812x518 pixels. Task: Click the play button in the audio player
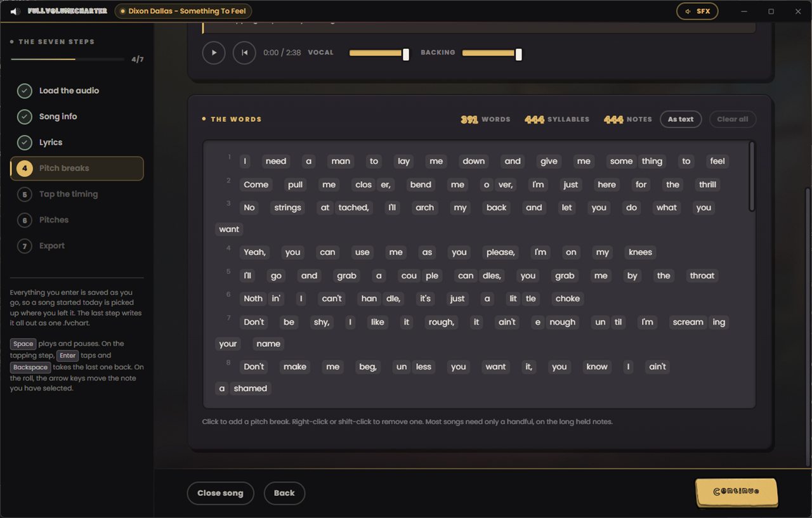[x=214, y=53]
